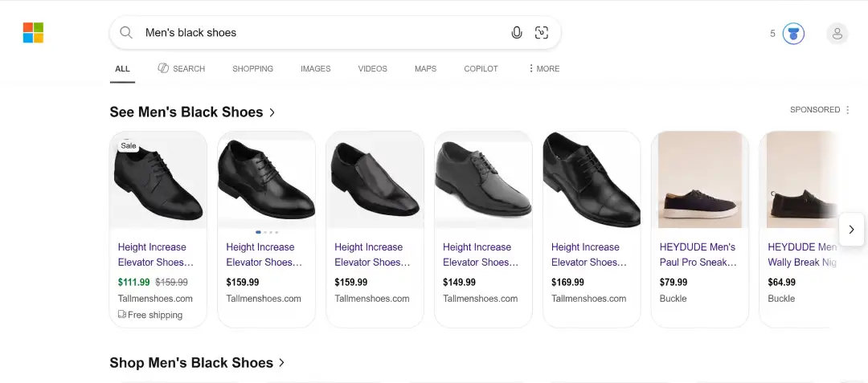Open the user profile avatar

pyautogui.click(x=837, y=34)
